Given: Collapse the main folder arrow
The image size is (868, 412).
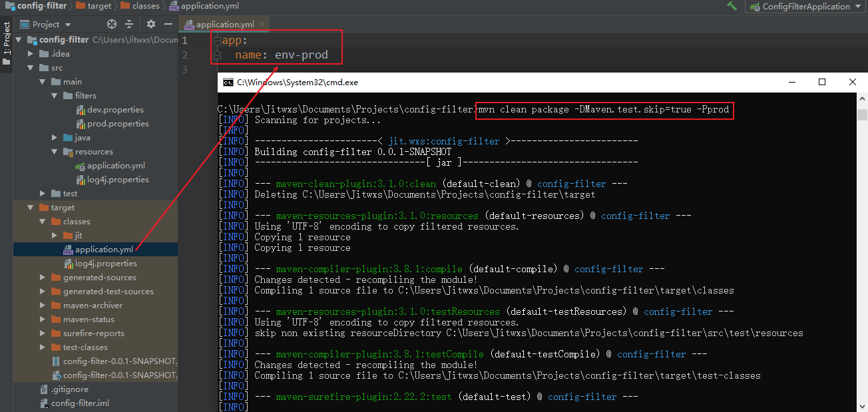Looking at the screenshot, I should click(x=43, y=82).
